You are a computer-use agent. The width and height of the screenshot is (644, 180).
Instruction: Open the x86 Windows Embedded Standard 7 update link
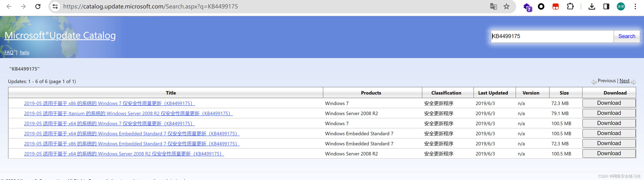coord(132,144)
